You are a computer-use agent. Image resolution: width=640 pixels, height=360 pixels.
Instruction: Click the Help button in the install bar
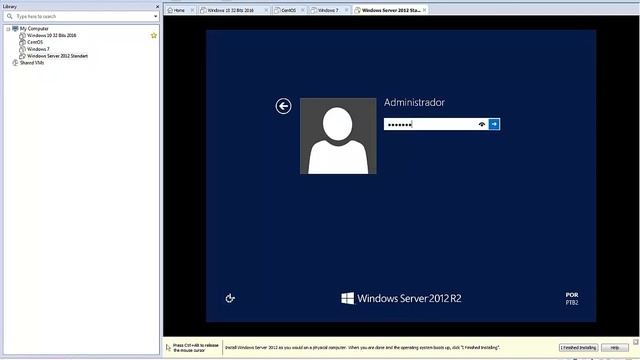(x=615, y=347)
